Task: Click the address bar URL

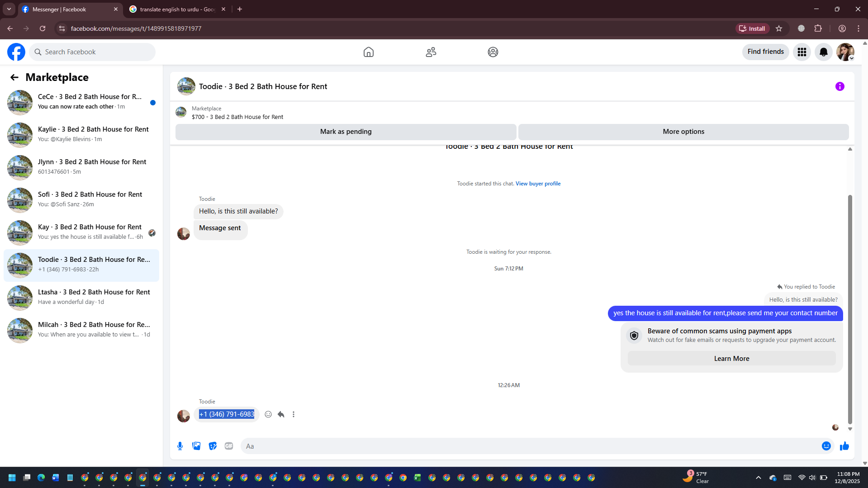Action: point(136,28)
